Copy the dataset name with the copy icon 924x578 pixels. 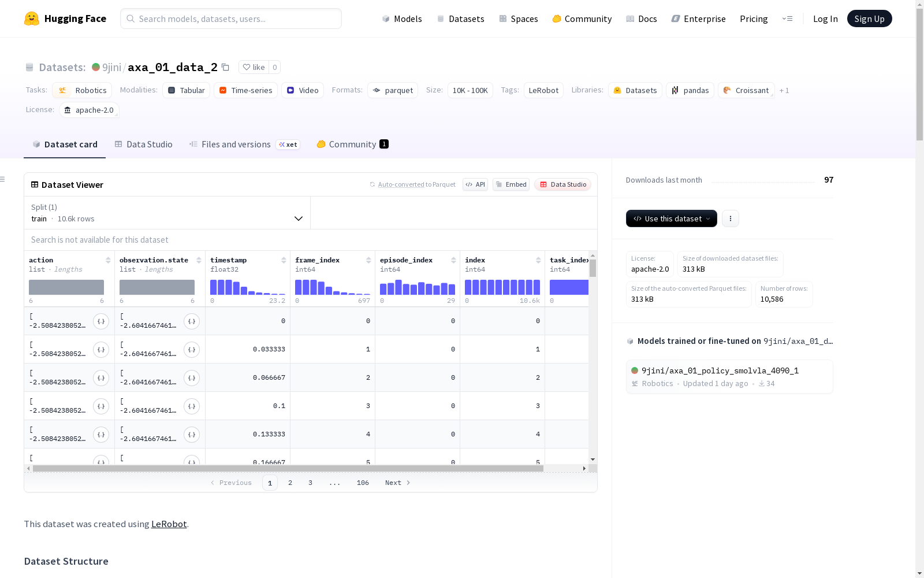(226, 68)
